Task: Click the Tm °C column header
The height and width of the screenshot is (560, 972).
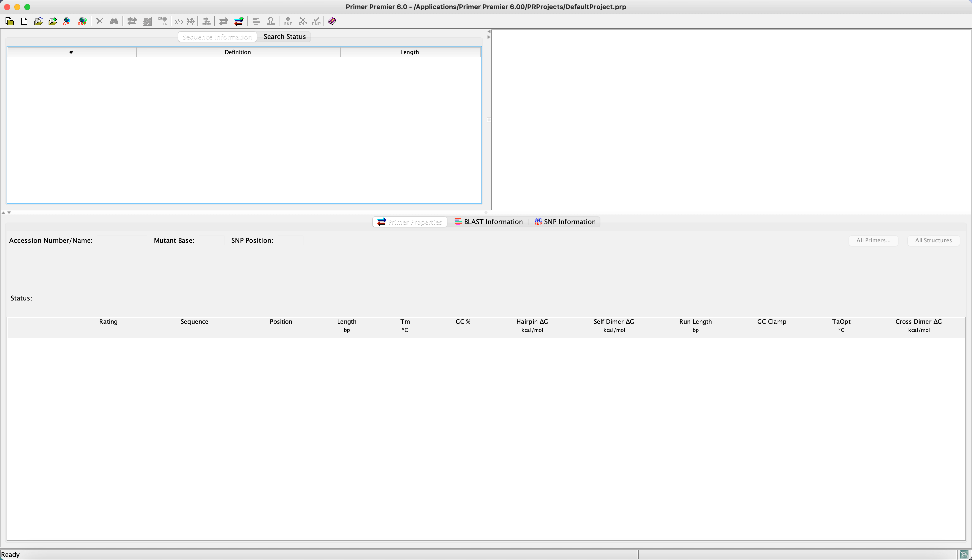Action: [405, 325]
